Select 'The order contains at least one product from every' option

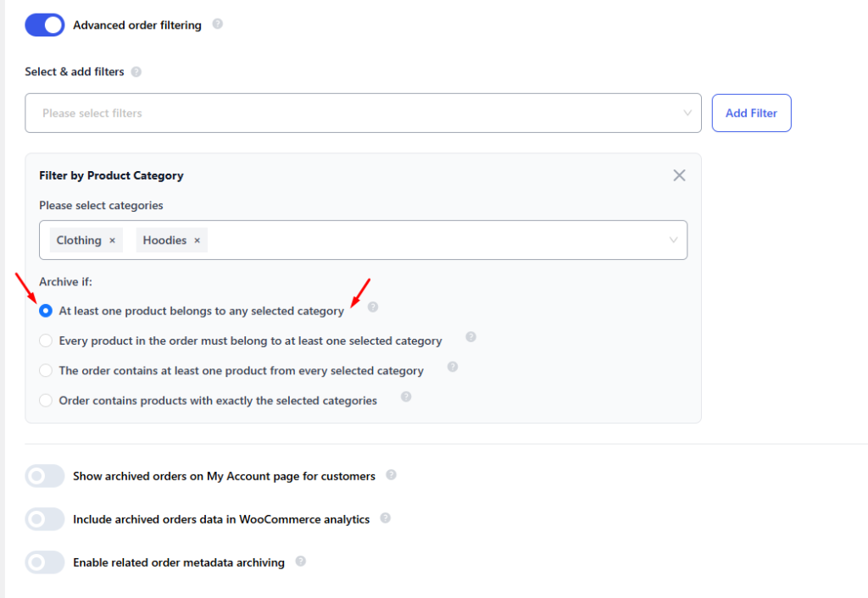46,371
